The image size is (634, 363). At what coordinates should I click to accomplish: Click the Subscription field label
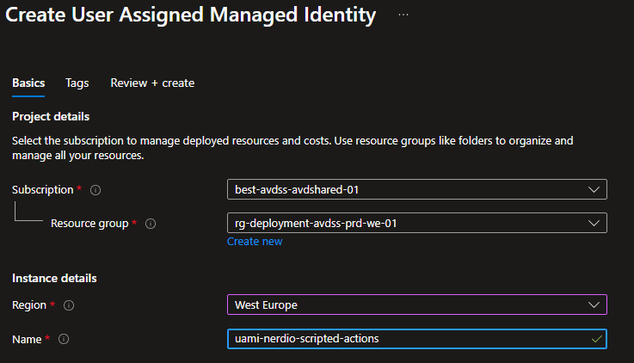42,190
